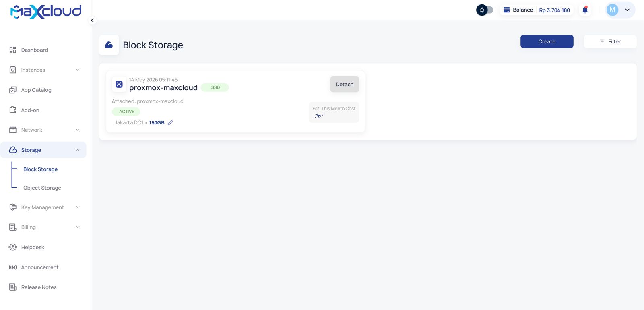The image size is (644, 310).
Task: Click the Balance wallet icon
Action: pos(507,10)
